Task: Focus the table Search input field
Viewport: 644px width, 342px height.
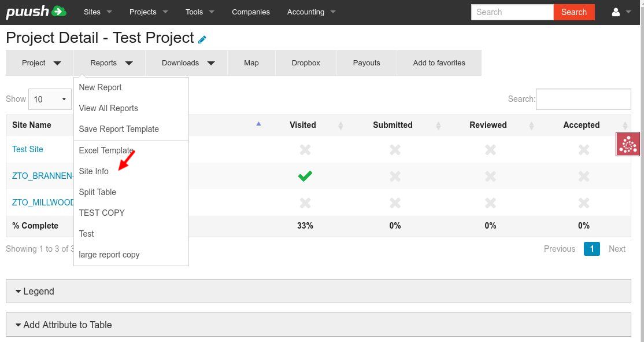Action: 583,99
